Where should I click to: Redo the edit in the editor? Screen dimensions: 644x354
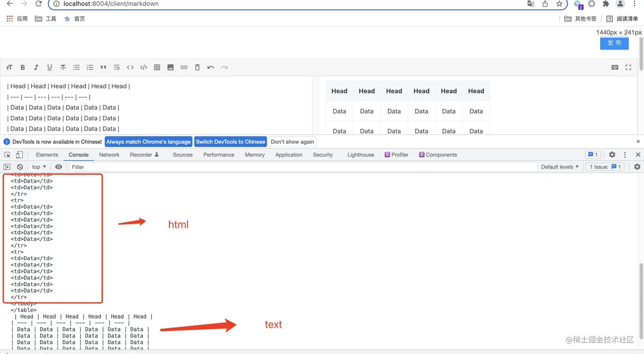coord(224,67)
